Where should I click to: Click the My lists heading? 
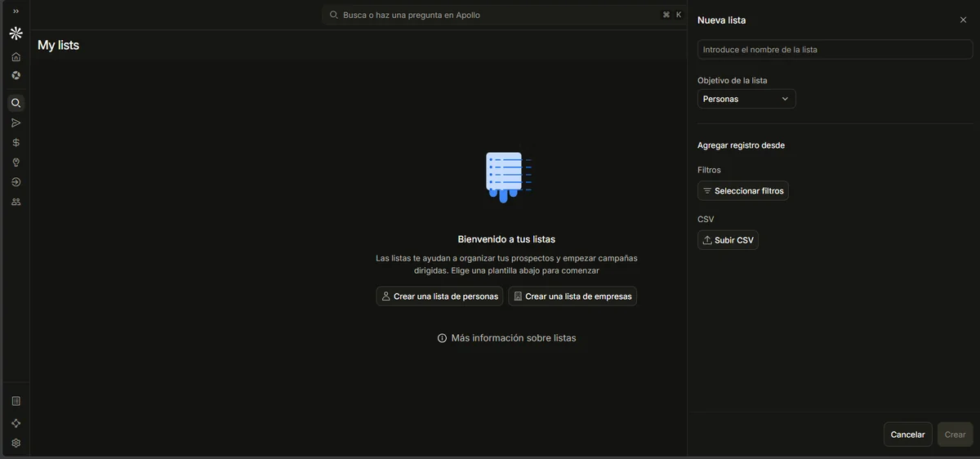(x=58, y=46)
